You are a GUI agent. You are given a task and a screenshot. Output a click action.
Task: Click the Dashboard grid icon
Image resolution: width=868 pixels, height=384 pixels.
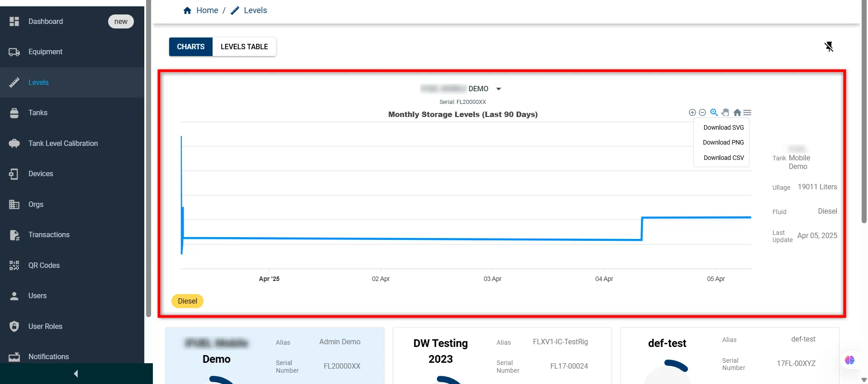(14, 21)
